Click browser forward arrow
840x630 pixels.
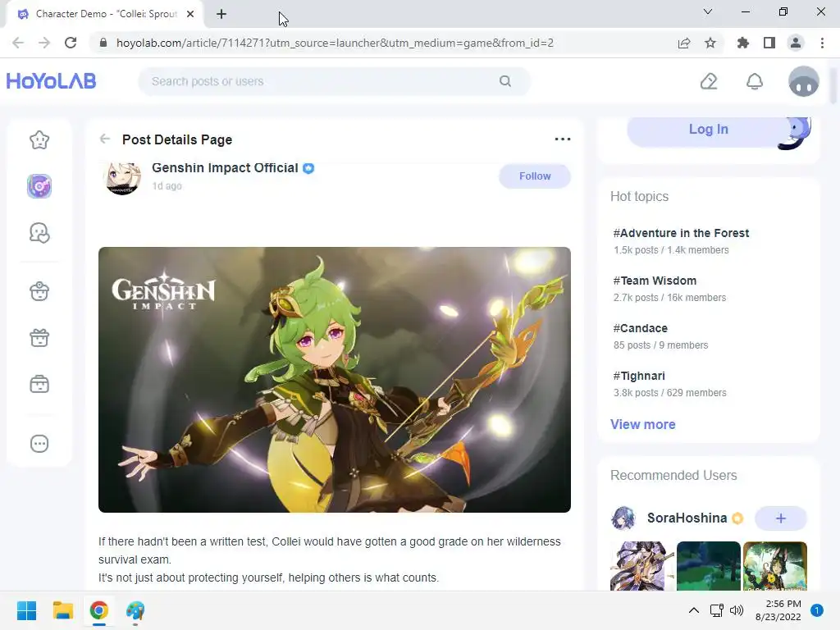[44, 43]
